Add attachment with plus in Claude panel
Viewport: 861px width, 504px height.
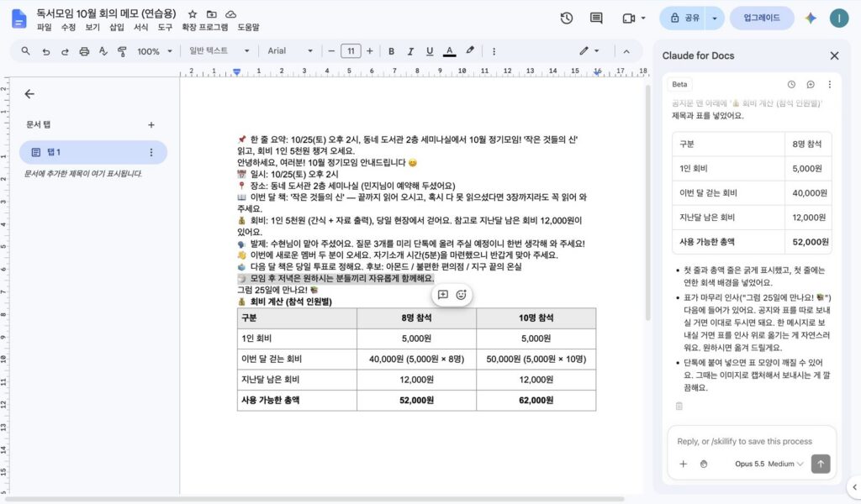683,464
